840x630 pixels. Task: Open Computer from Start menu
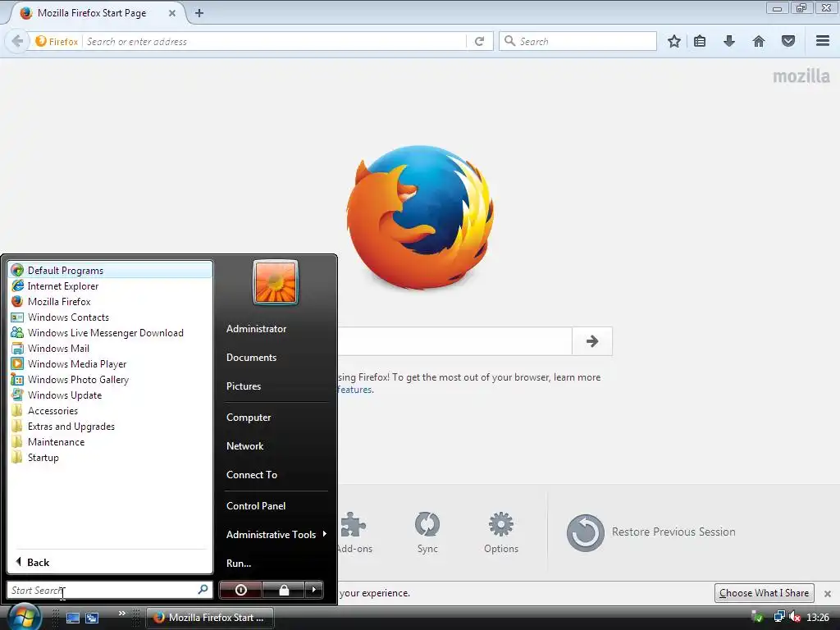tap(249, 418)
